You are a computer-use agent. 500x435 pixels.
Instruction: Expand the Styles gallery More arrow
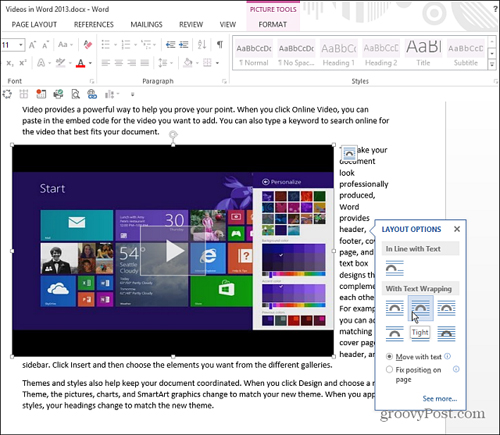click(492, 64)
